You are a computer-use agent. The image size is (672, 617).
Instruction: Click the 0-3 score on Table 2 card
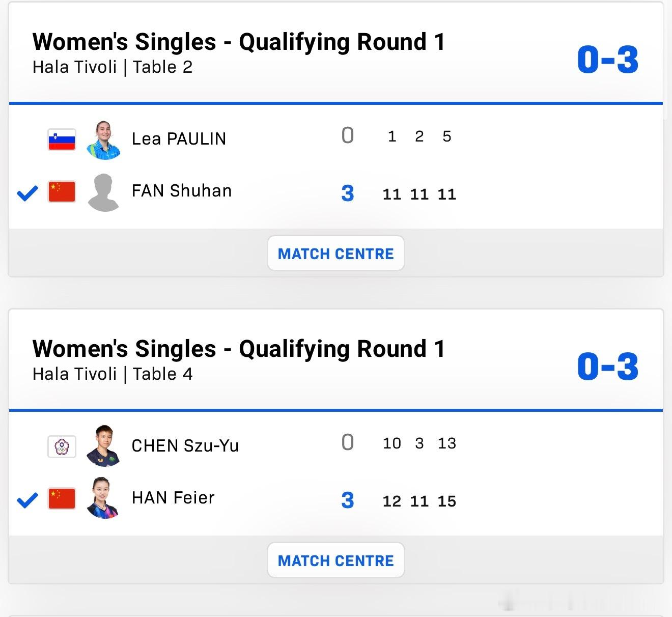coord(608,60)
